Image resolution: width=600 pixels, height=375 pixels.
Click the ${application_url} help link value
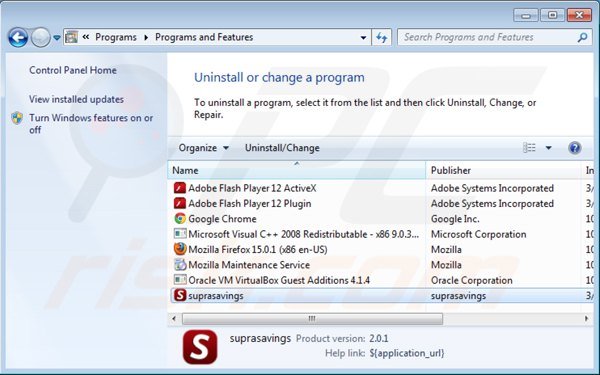(x=407, y=353)
